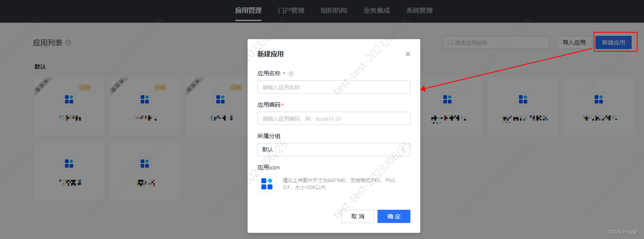Switch to the 门户管理 tab

(x=291, y=11)
